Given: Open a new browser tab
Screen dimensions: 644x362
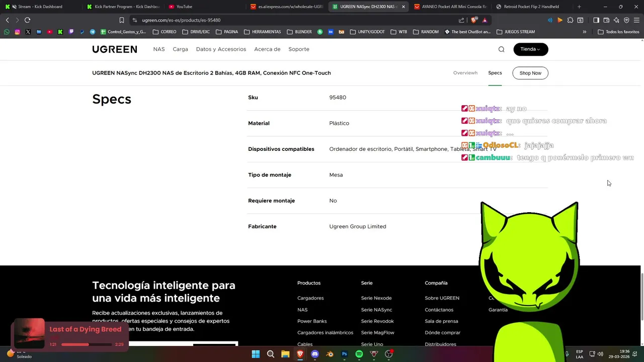Looking at the screenshot, I should click(579, 7).
